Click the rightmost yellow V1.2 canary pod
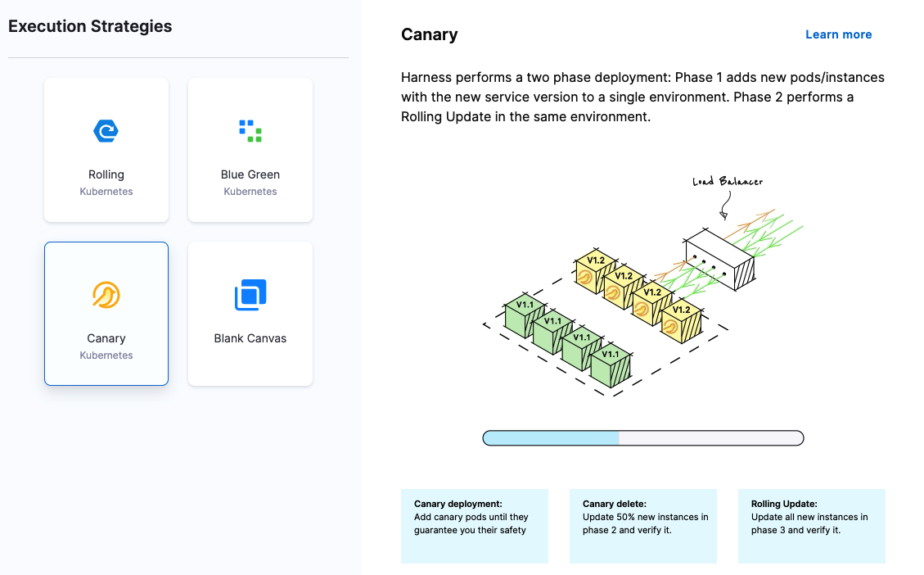Screen dimensions: 924x575 click(x=681, y=323)
